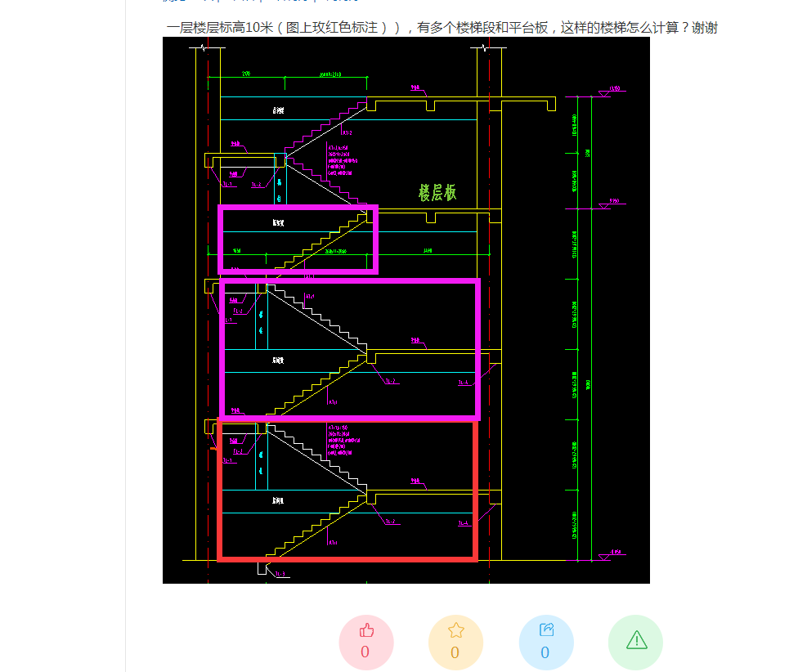The image size is (798, 672).
Task: Click the star favorite button
Action: [455, 642]
